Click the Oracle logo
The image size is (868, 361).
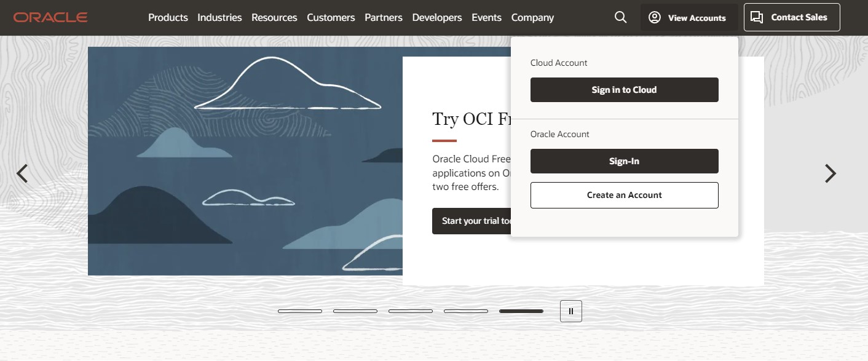tap(50, 18)
